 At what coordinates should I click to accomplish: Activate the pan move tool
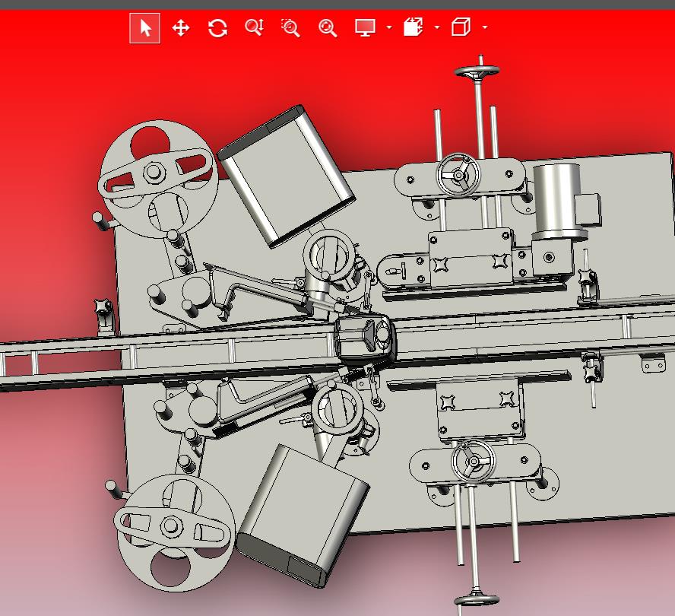[181, 28]
